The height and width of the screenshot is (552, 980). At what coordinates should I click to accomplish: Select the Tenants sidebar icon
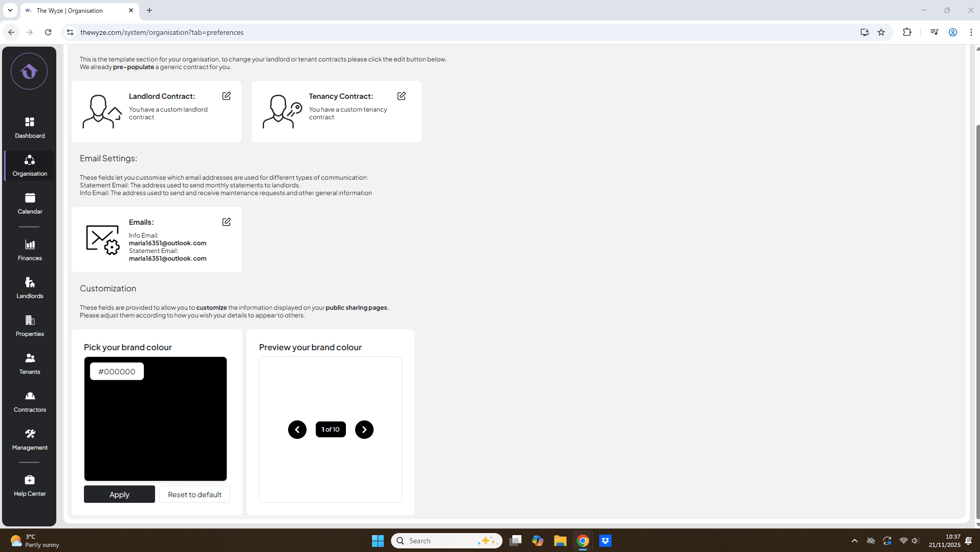[29, 364]
